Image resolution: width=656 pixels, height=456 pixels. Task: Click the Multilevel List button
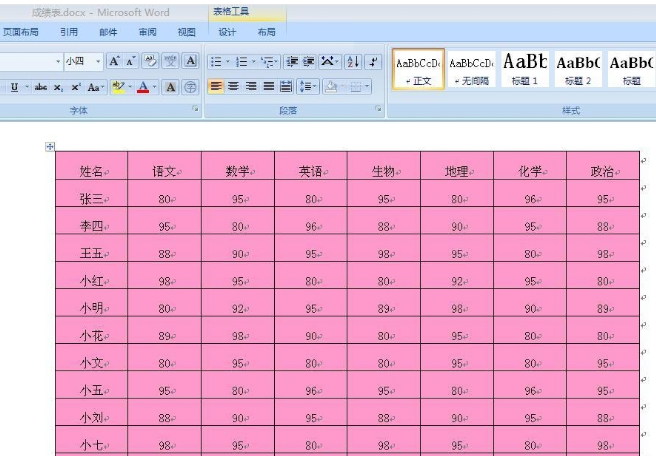[268, 62]
